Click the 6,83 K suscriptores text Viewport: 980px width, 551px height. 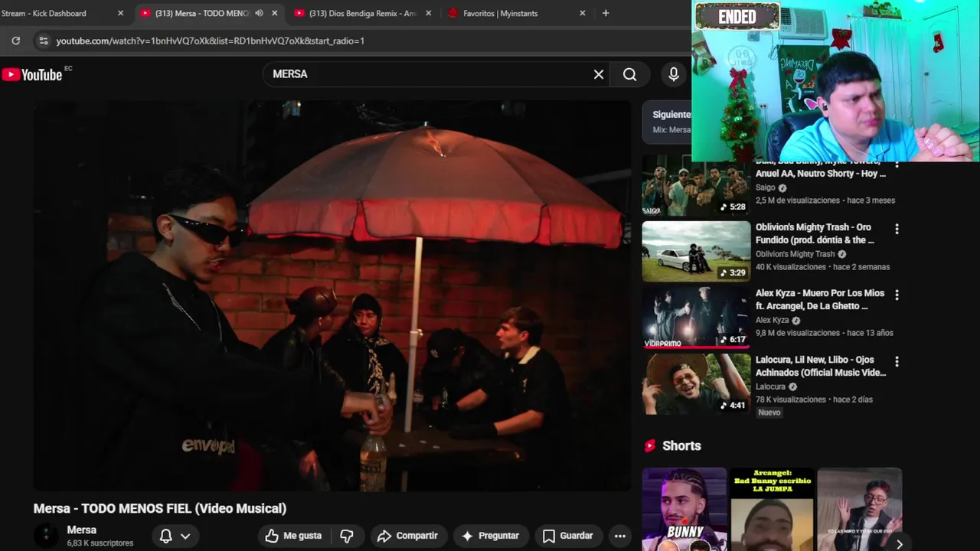click(100, 543)
